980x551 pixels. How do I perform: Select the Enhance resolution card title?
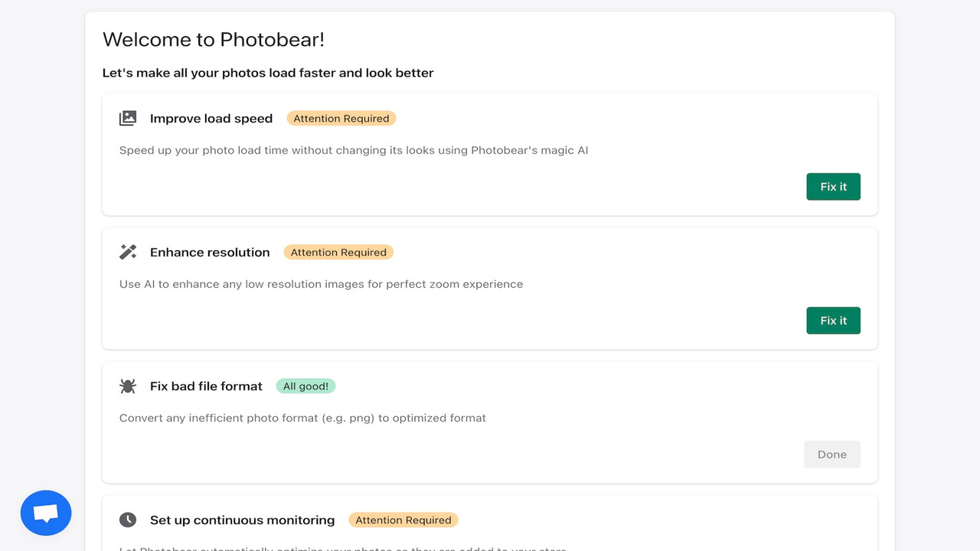(x=210, y=252)
